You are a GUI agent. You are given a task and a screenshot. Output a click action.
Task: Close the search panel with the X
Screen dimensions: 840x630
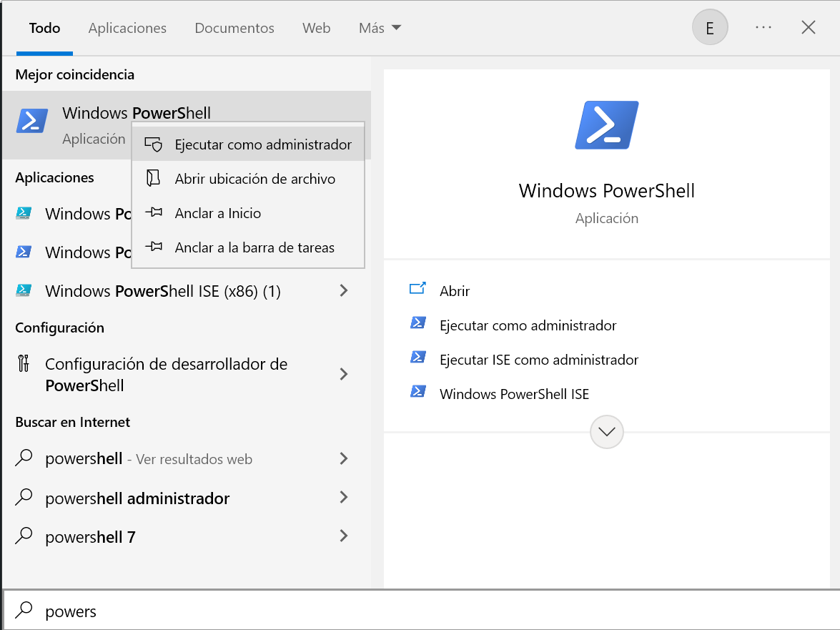tap(809, 27)
